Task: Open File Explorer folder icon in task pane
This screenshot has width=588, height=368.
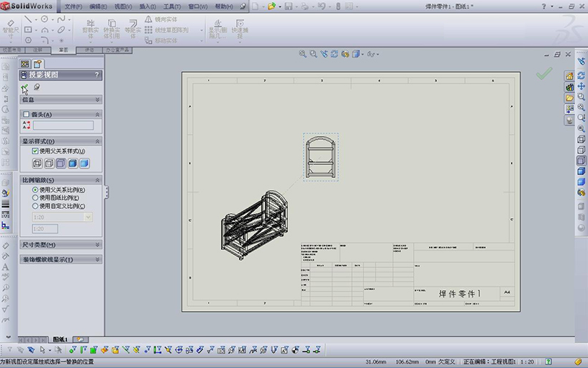Action: coord(569,98)
